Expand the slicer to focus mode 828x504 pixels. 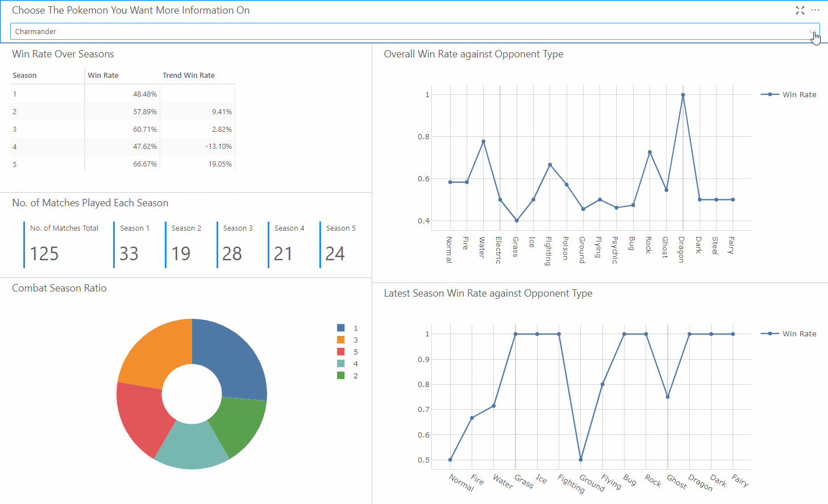800,10
